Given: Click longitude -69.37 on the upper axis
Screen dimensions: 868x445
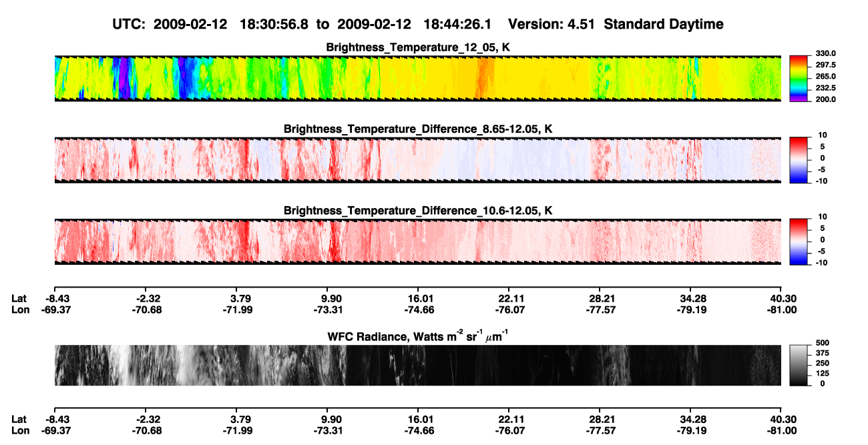Looking at the screenshot, I should pos(57,310).
